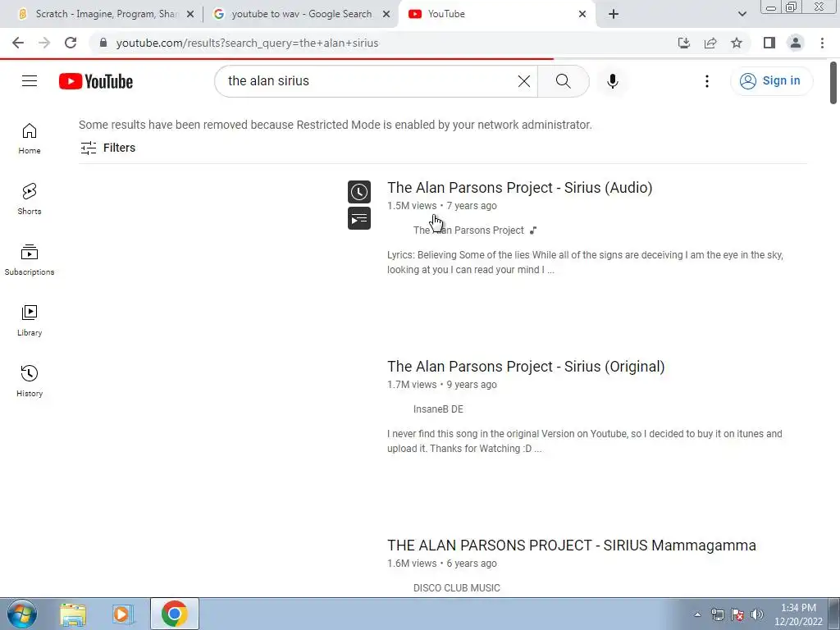Viewport: 840px width, 630px height.
Task: Open the network icon in system tray
Action: coord(717,614)
